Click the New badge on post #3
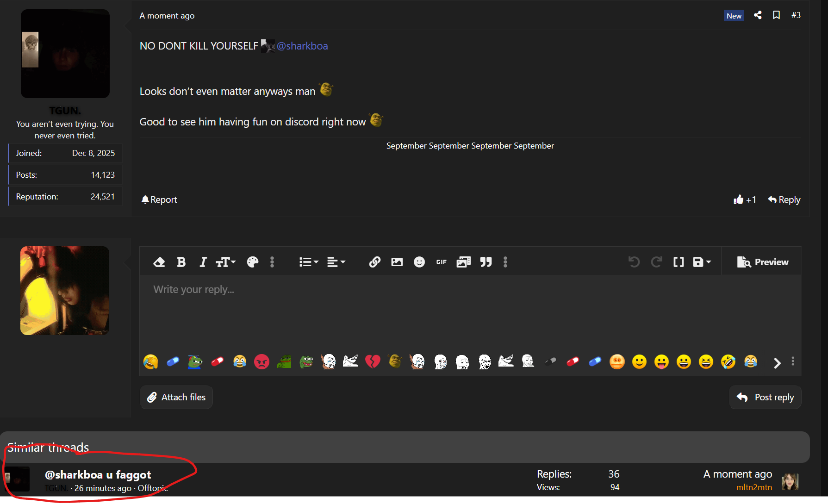828x504 pixels. pyautogui.click(x=734, y=16)
